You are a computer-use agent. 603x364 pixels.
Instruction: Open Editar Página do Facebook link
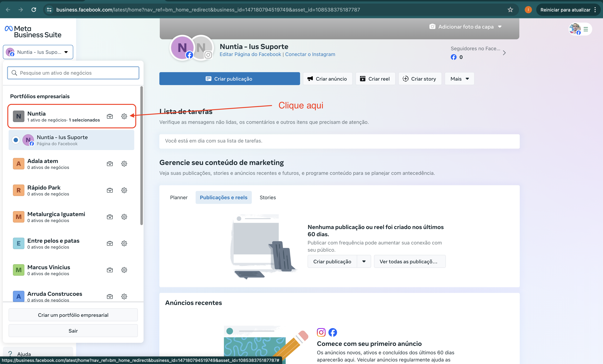(250, 54)
